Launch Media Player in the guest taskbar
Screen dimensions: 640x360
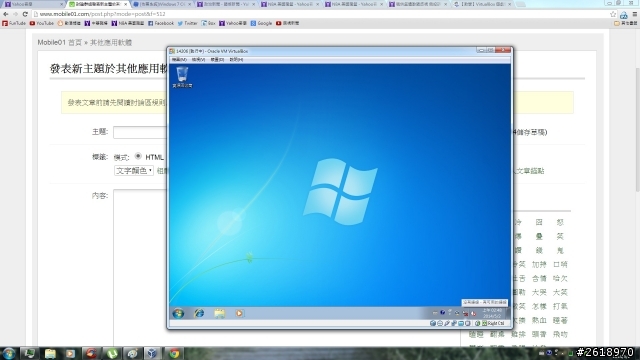(239, 313)
